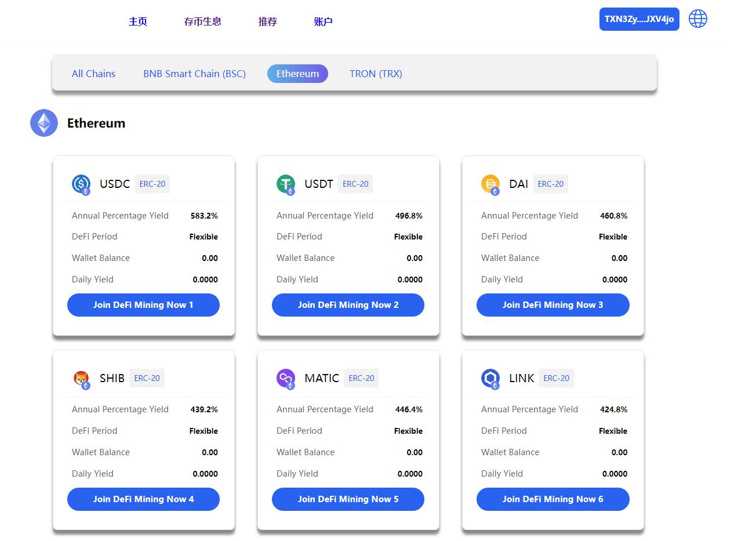
Task: Click the MATIC coin icon
Action: (x=286, y=379)
